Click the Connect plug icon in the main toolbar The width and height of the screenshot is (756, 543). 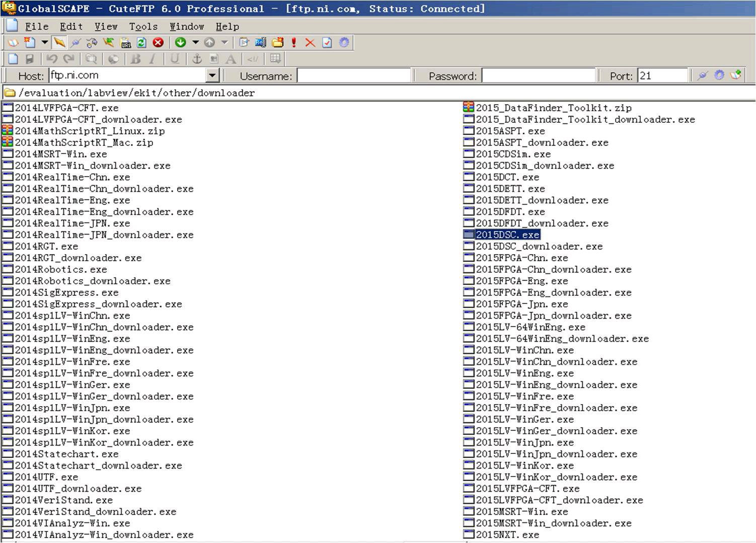pos(75,43)
